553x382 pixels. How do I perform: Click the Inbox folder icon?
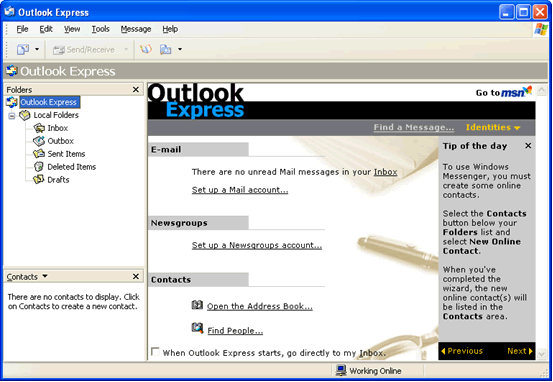(39, 128)
